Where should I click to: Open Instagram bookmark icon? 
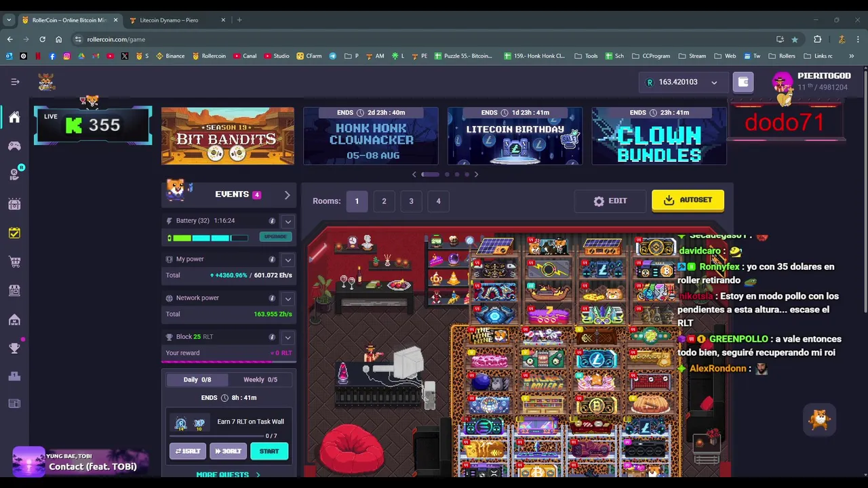point(66,56)
